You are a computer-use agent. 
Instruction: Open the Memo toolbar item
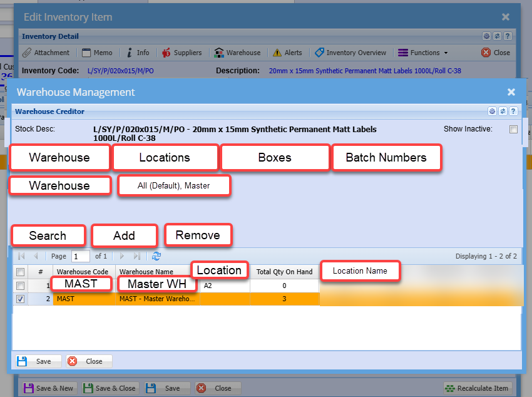click(97, 53)
